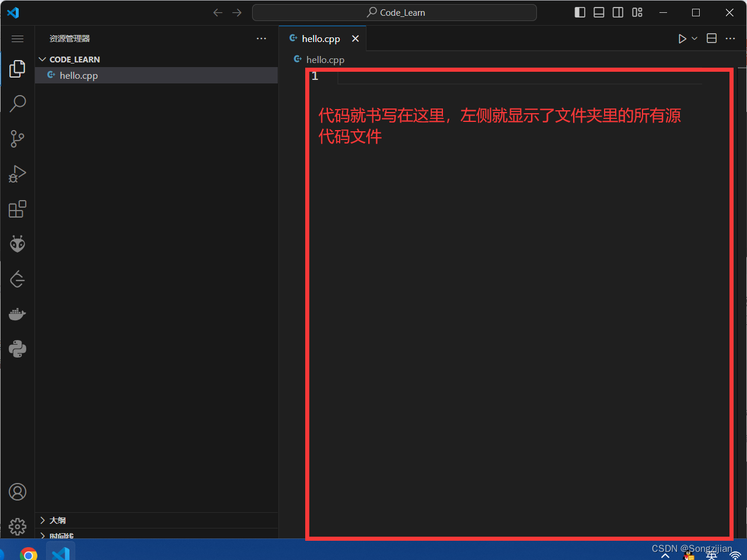Switch to the hello.cpp editor tab
747x560 pixels.
coord(323,38)
